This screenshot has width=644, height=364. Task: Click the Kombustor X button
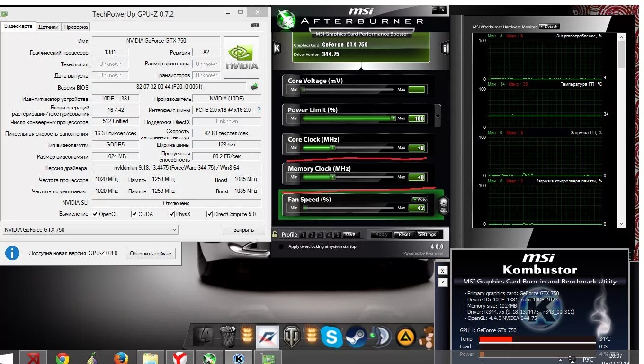(442, 271)
